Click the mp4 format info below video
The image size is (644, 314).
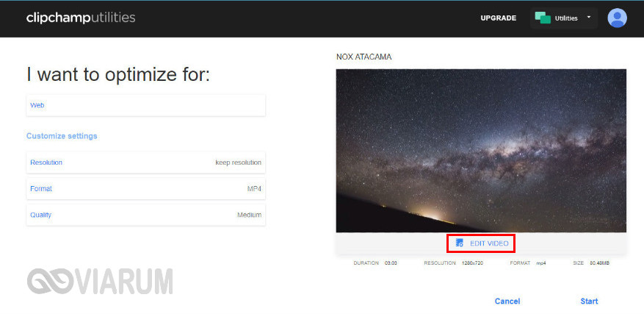(540, 263)
